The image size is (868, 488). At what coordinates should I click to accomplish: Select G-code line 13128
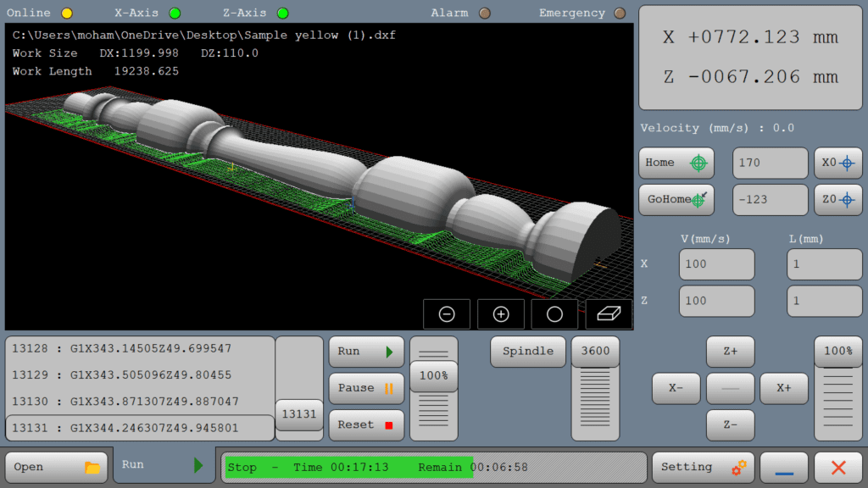(140, 348)
